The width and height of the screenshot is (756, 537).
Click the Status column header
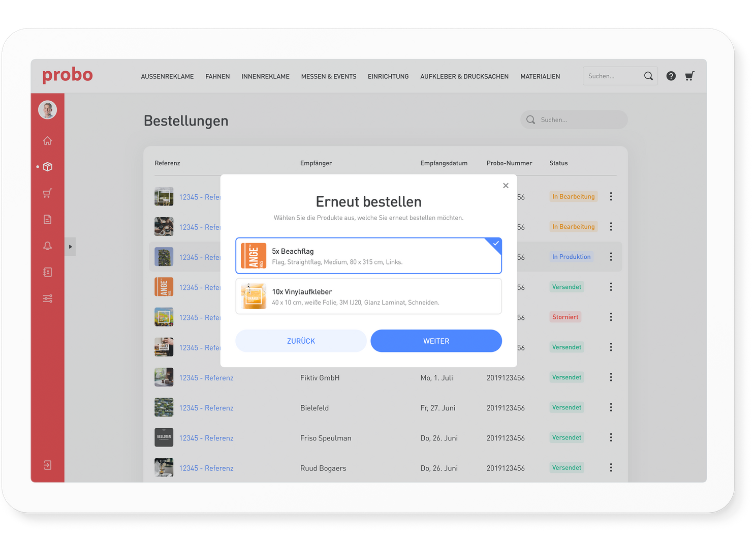[x=558, y=163]
